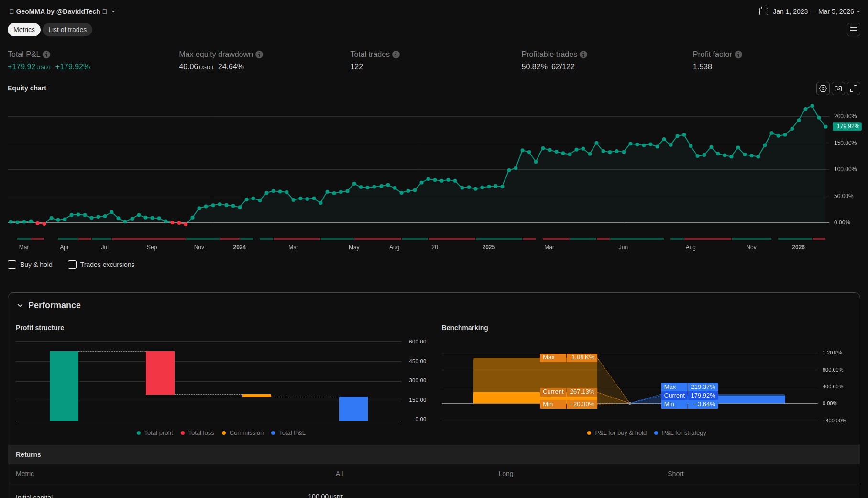Toggle P&L for strategy legend item
This screenshot has height=498, width=868.
pos(680,433)
